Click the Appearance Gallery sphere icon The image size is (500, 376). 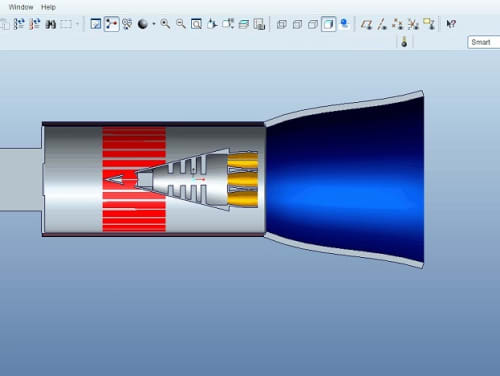[143, 24]
